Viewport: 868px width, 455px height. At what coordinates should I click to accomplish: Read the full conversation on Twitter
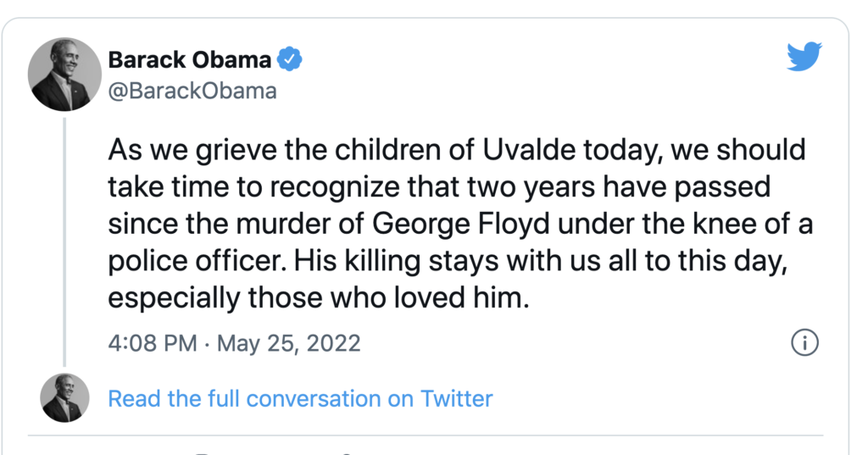coord(300,398)
